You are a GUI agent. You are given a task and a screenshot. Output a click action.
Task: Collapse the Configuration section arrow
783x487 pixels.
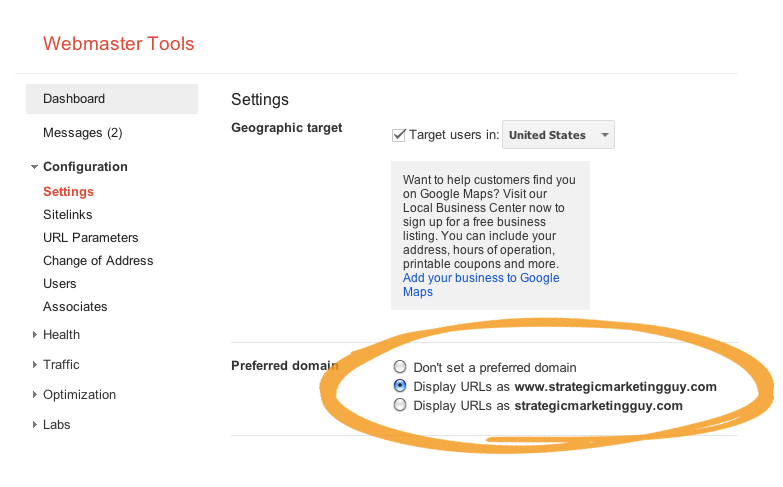coord(34,167)
